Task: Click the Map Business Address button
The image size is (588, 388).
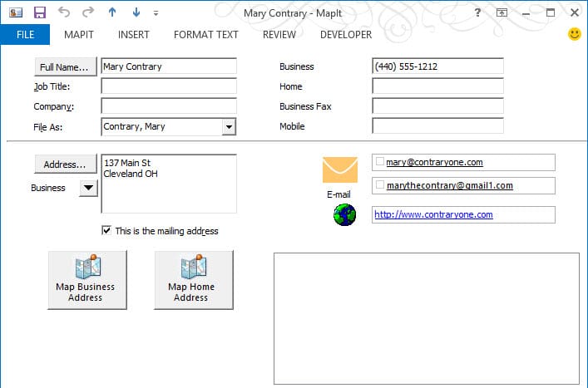Action: [87, 280]
